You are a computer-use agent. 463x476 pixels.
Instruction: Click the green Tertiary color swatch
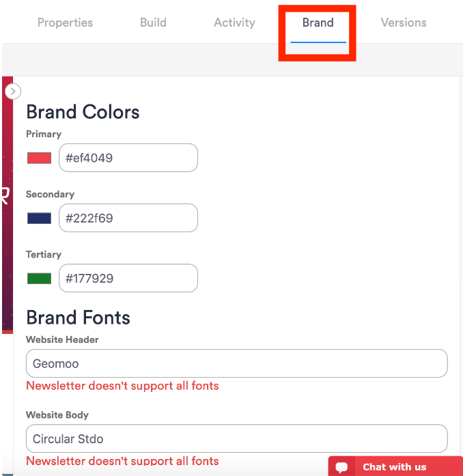pyautogui.click(x=39, y=279)
